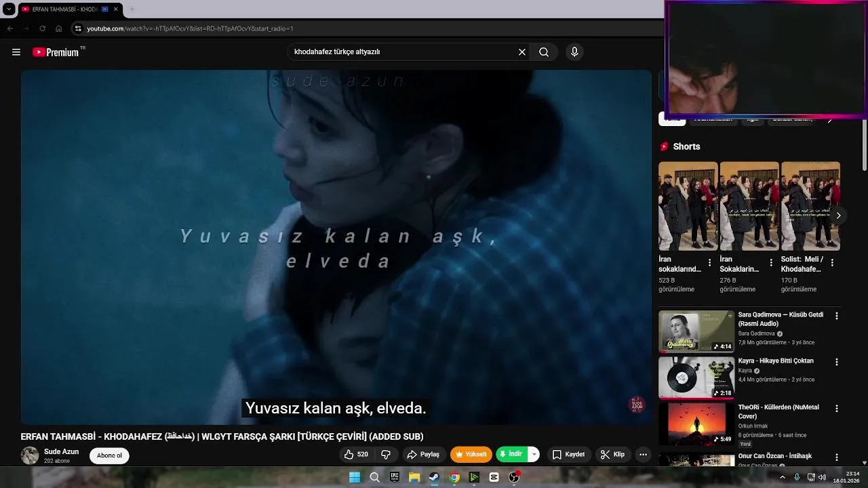The width and height of the screenshot is (868, 488).
Task: Show hidden system tray icons
Action: [782, 477]
